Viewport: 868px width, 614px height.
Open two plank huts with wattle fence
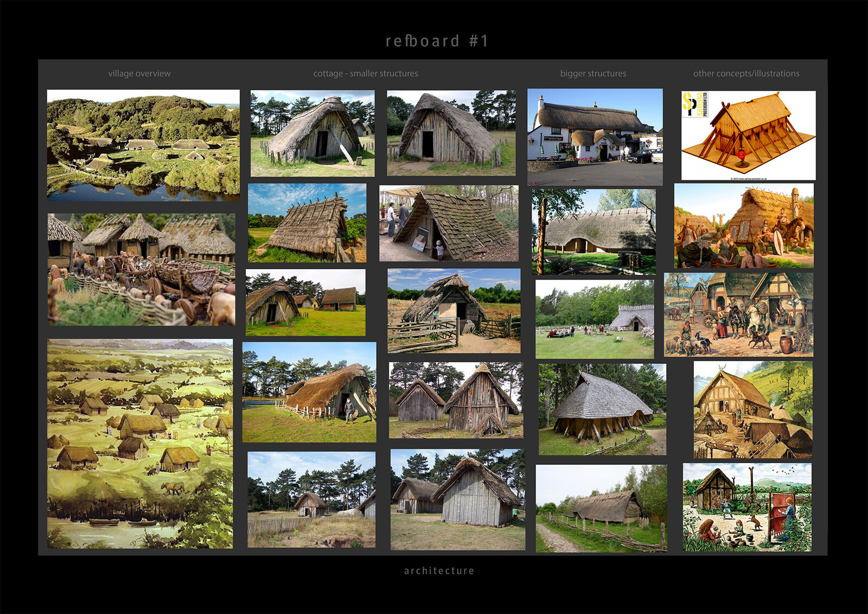pyautogui.click(x=456, y=401)
